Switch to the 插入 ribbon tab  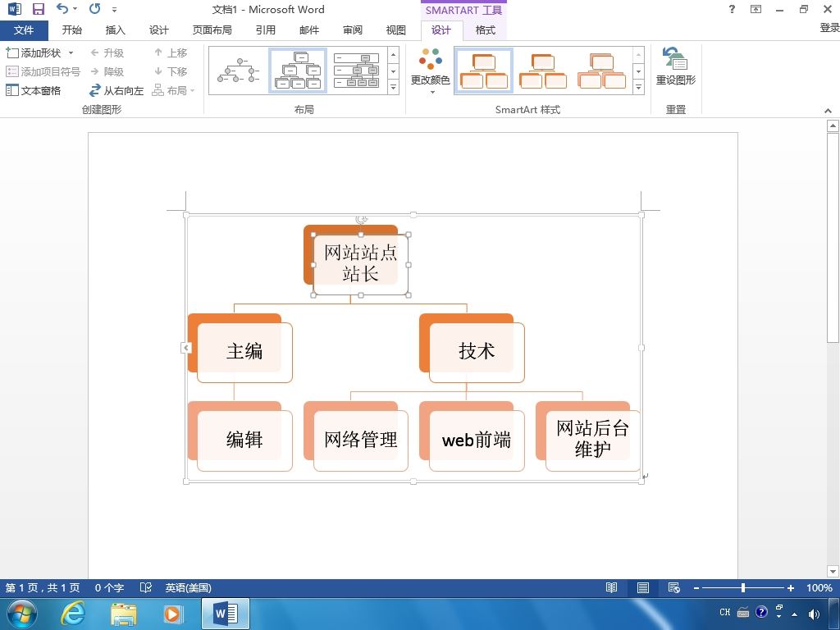point(115,30)
